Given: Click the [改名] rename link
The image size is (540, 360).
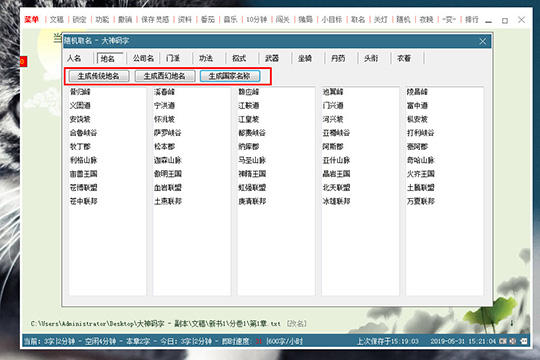Looking at the screenshot, I should (297, 324).
